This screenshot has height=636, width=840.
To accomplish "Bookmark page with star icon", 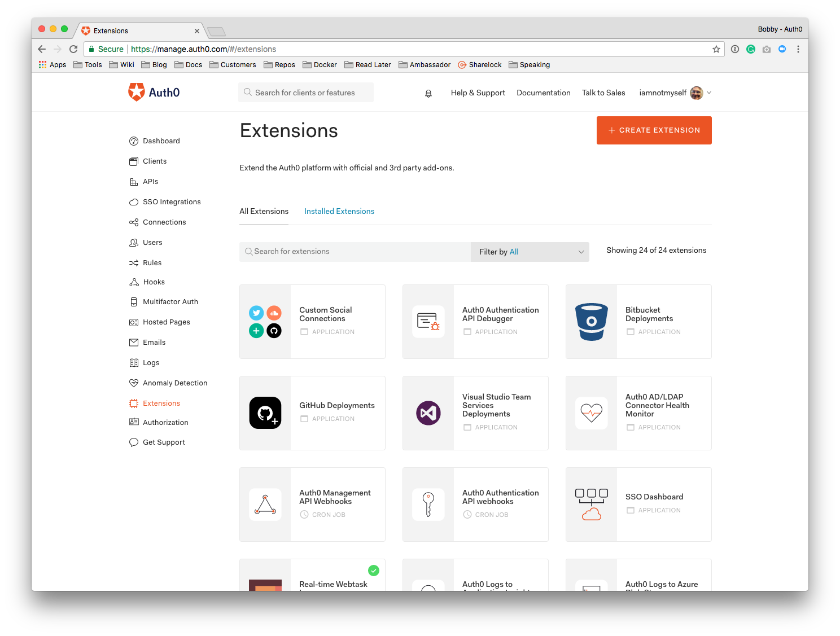I will click(x=716, y=49).
